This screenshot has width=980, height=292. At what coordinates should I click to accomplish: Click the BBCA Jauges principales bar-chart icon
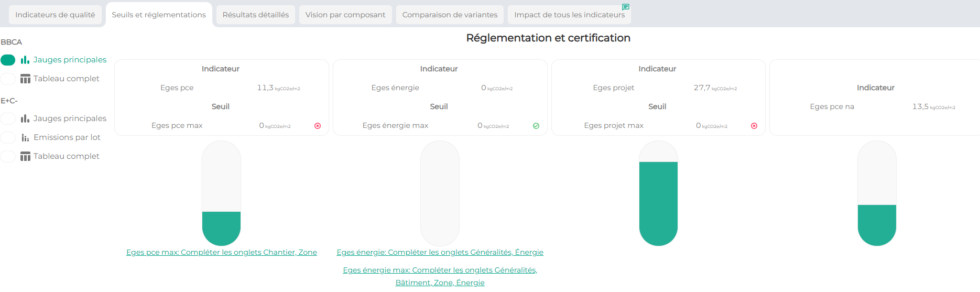coord(25,60)
